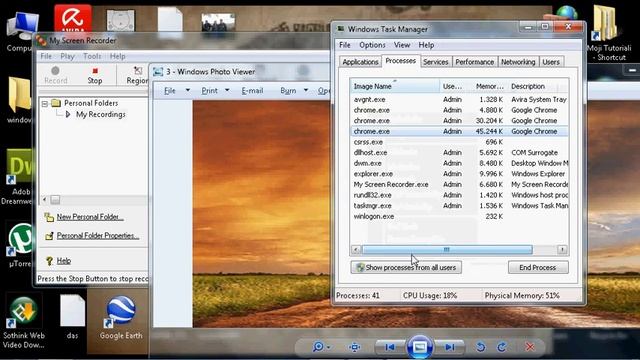
Task: Switch to the Networking tab
Action: [518, 62]
